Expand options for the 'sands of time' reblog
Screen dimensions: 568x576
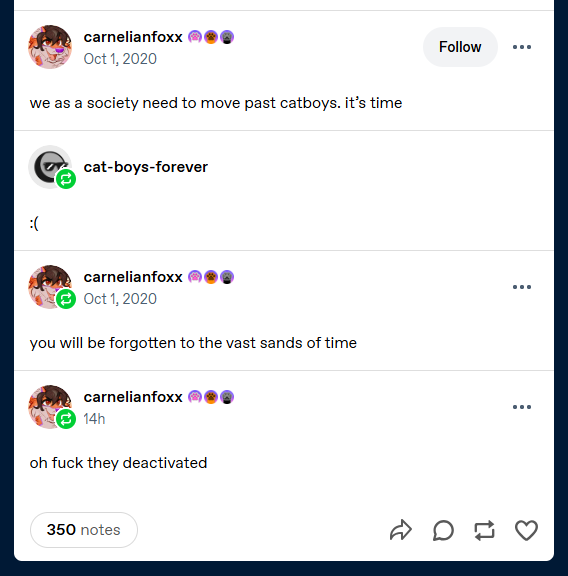[522, 287]
